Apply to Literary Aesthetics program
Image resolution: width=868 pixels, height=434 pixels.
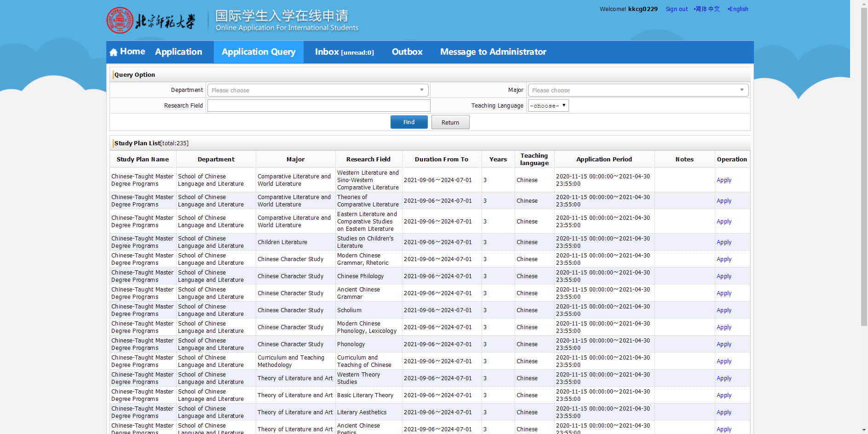[724, 412]
